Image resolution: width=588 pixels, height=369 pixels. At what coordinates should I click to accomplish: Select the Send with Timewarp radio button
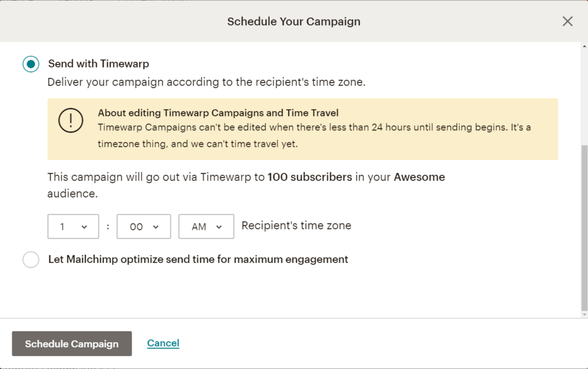click(x=31, y=64)
